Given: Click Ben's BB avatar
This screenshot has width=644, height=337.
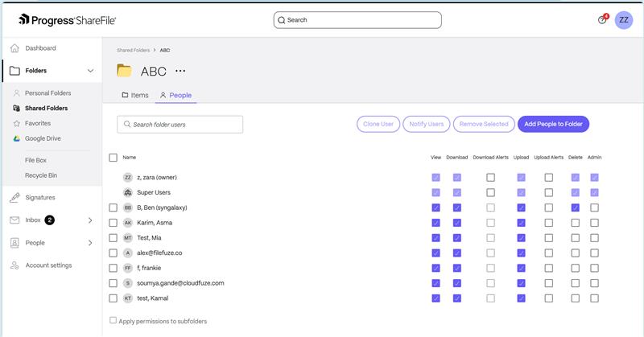Looking at the screenshot, I should pyautogui.click(x=128, y=208).
